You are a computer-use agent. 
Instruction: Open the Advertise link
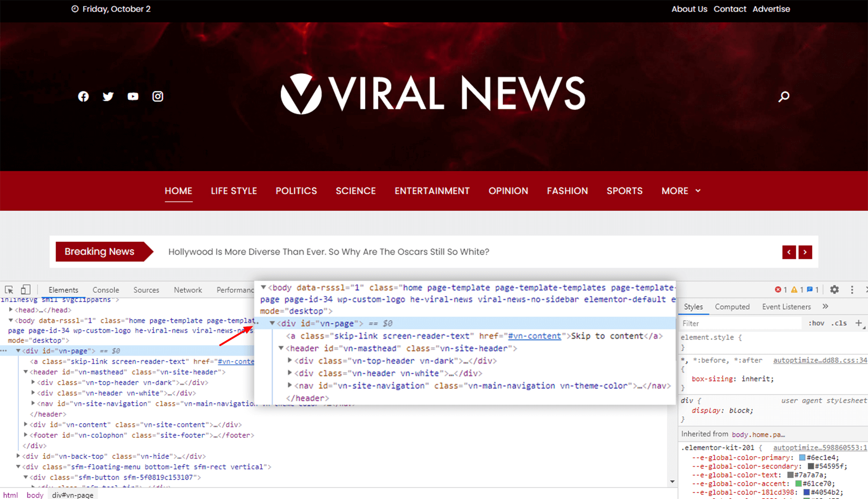tap(771, 9)
